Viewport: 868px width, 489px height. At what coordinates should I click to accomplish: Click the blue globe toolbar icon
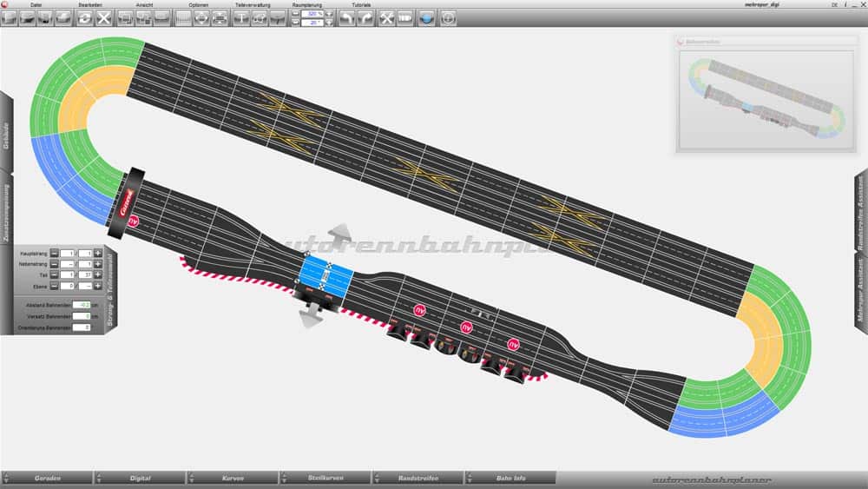pos(426,17)
